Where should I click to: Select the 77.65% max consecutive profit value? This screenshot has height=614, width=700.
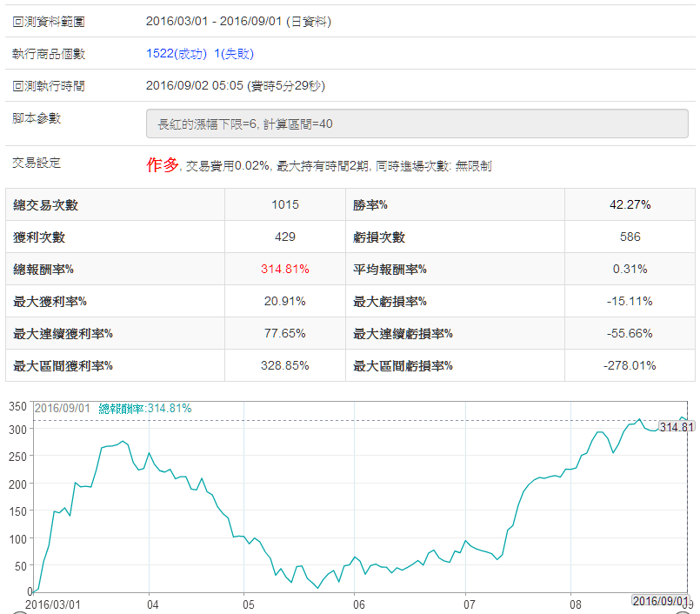pos(285,333)
